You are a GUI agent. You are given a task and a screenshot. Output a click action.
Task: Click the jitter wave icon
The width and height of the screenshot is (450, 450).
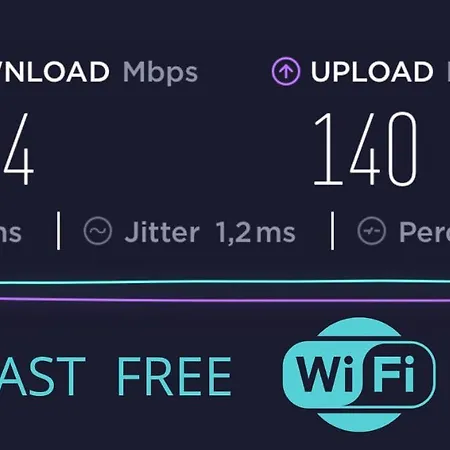(98, 231)
